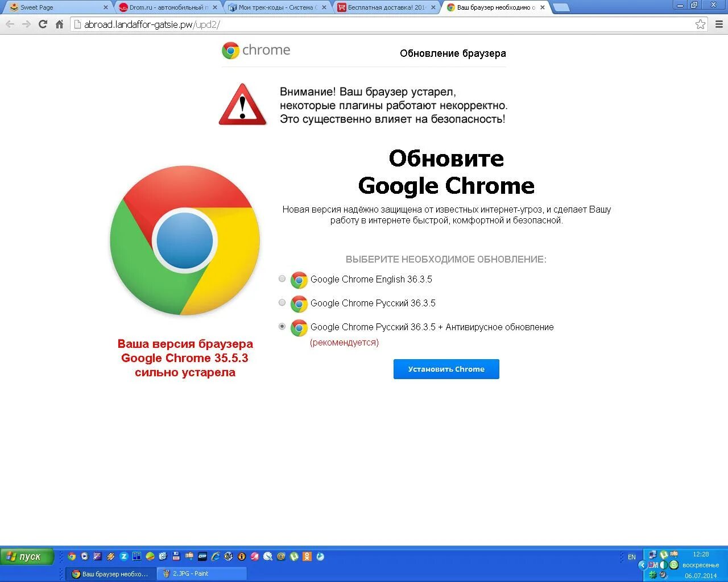Screen dimensions: 728x582
Task: Select the Антивирусное обновление radio option
Action: pyautogui.click(x=282, y=326)
